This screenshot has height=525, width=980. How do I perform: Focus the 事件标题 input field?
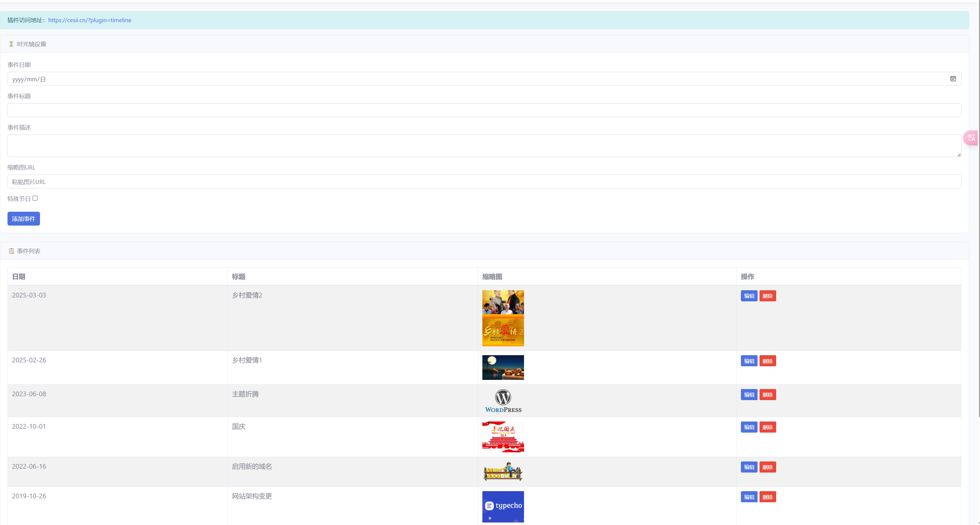[484, 110]
